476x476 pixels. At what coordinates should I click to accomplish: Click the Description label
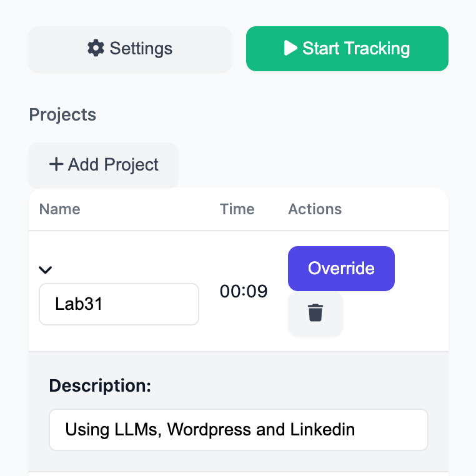click(x=100, y=385)
